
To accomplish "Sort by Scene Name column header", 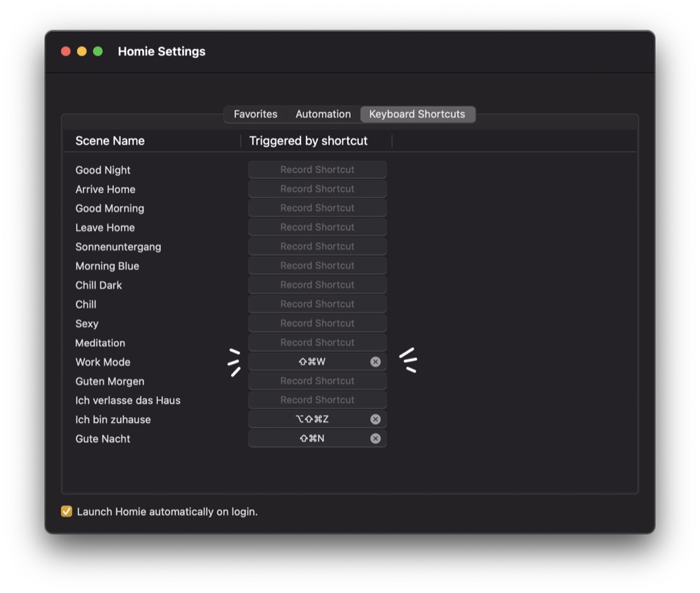I will coord(110,141).
